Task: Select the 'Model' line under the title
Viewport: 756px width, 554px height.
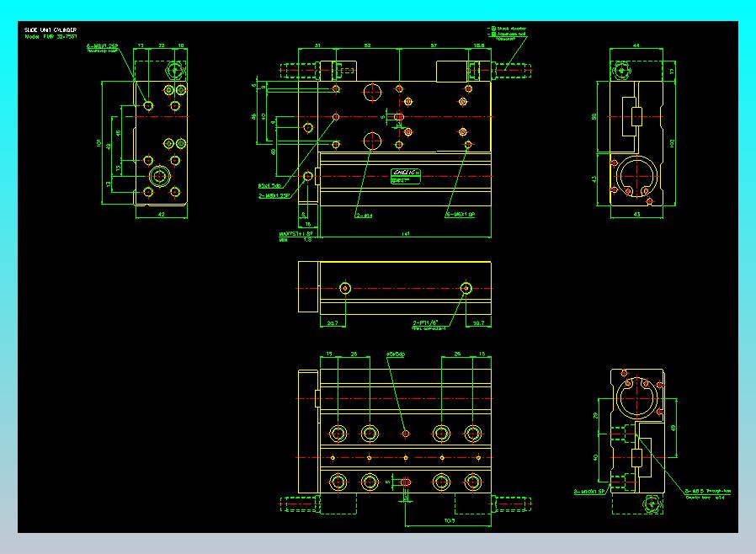Action: coord(51,37)
